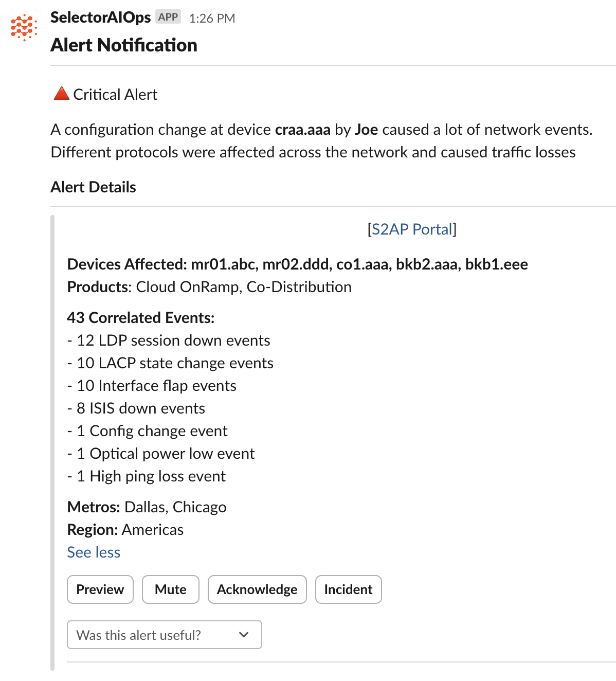Click the Devices Affected line
This screenshot has width=616, height=681.
(x=297, y=264)
